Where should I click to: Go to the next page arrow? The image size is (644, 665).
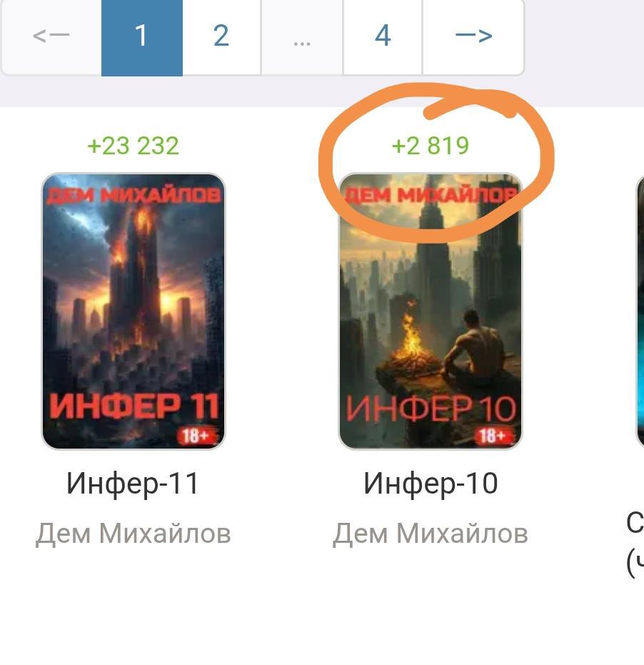click(473, 36)
